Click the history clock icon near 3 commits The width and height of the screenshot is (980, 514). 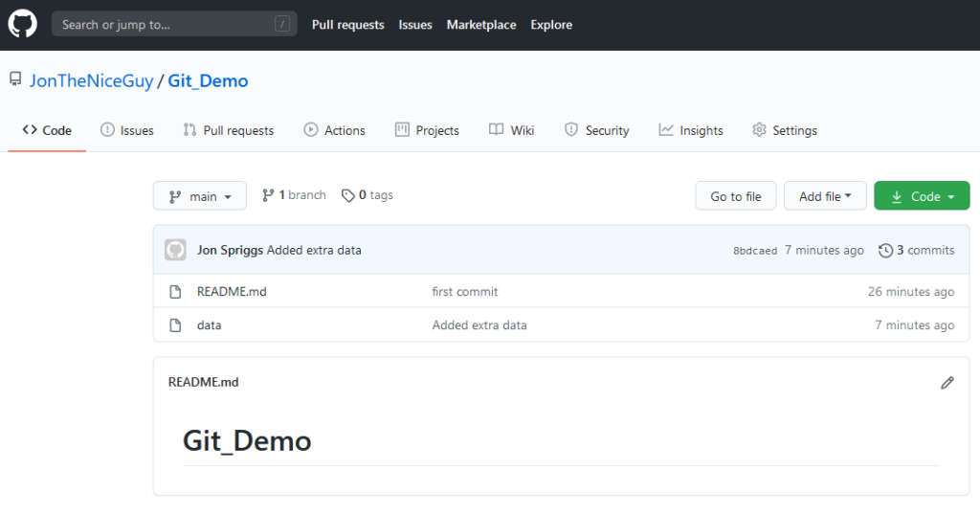885,251
